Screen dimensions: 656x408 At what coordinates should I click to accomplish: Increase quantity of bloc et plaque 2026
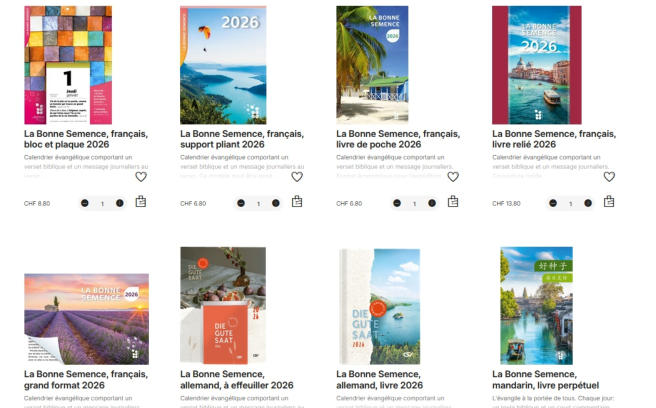[x=120, y=203]
